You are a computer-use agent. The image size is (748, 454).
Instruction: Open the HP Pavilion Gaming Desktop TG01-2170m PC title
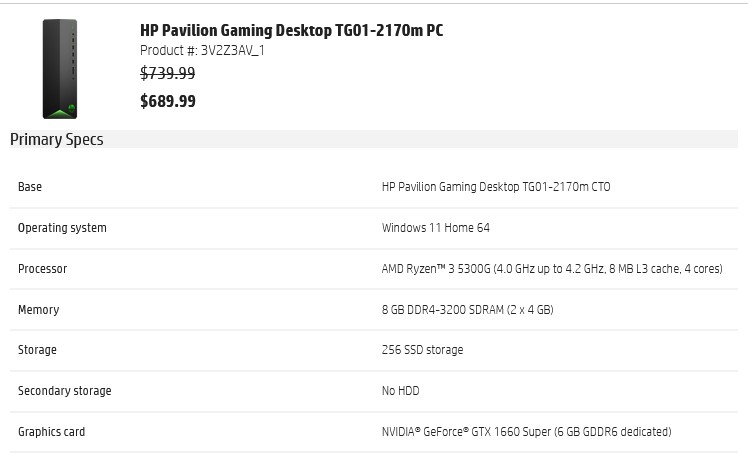pyautogui.click(x=291, y=30)
